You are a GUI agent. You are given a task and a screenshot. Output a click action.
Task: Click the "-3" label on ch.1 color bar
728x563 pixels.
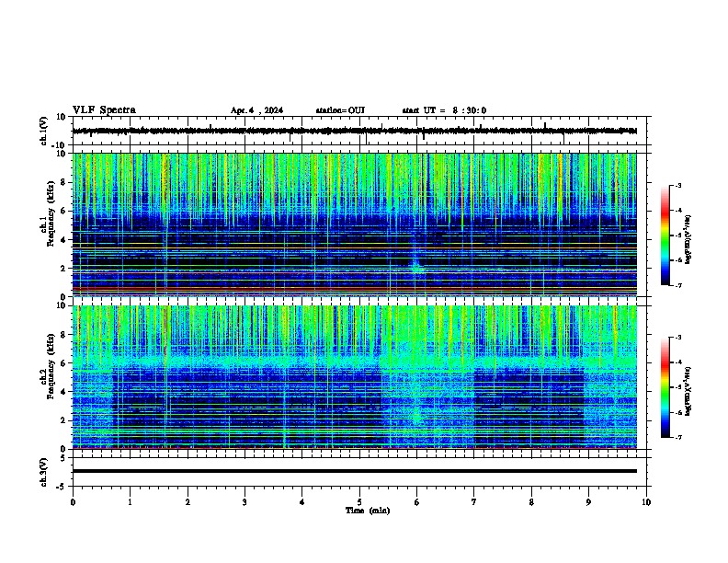(x=678, y=185)
